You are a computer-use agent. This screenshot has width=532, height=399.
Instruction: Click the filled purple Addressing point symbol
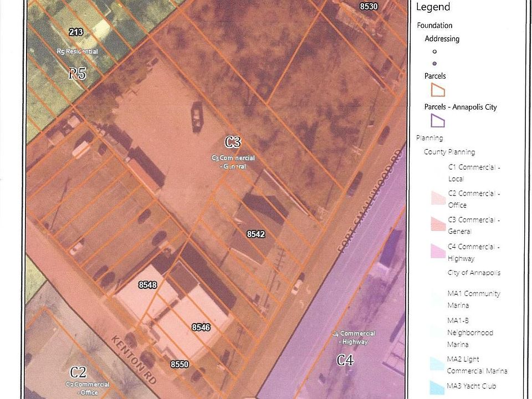[x=434, y=63]
